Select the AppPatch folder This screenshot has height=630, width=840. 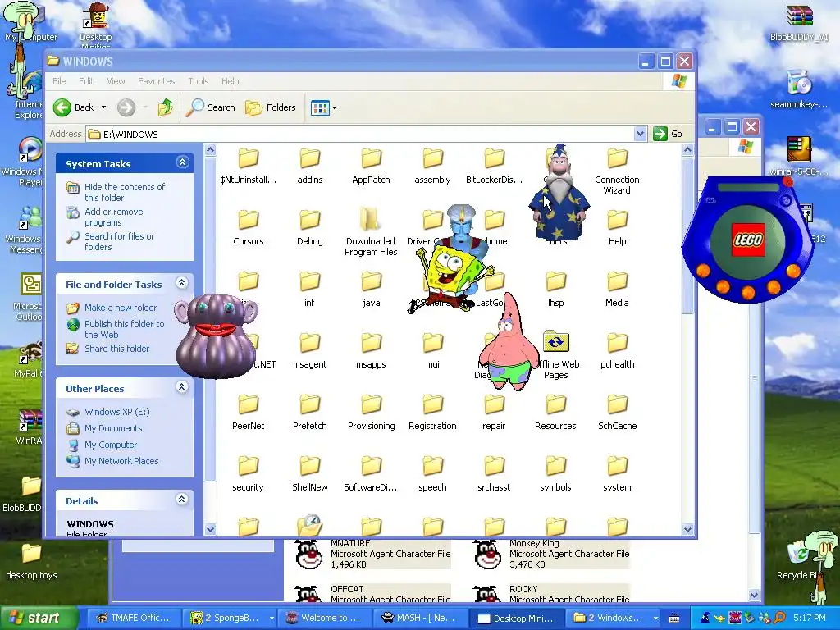tap(371, 167)
